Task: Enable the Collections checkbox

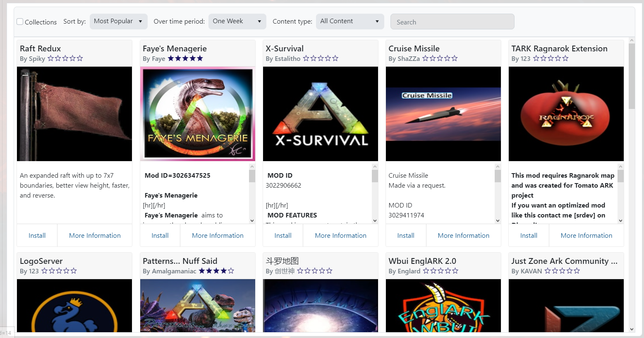Action: [x=20, y=22]
